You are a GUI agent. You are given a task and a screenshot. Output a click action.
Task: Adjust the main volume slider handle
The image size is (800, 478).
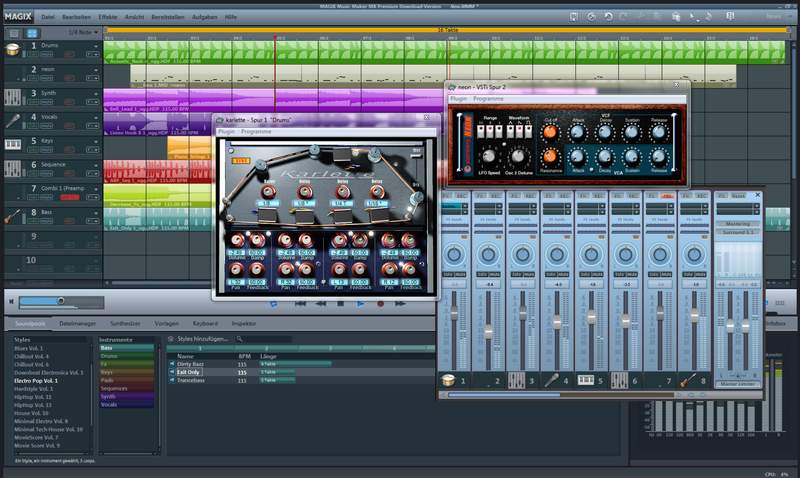tap(61, 301)
